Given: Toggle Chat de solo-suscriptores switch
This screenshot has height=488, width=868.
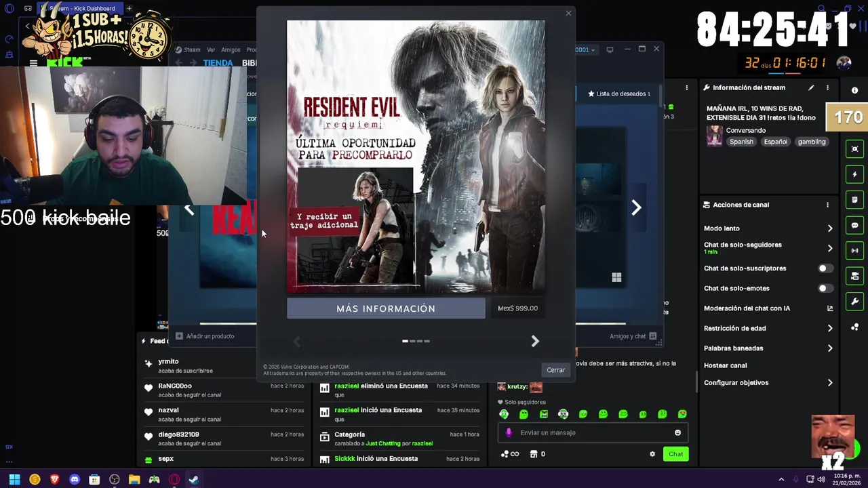Looking at the screenshot, I should pyautogui.click(x=825, y=268).
